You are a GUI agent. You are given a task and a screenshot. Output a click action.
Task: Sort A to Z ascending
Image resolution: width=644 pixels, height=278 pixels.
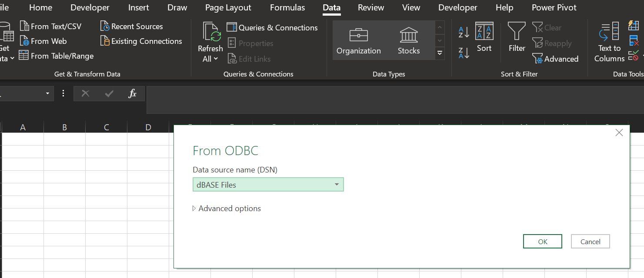(464, 32)
